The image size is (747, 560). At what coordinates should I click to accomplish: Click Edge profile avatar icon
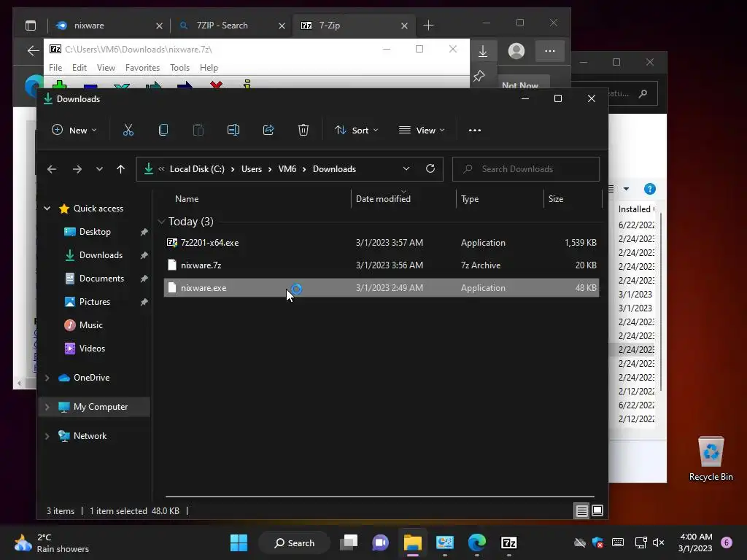pyautogui.click(x=516, y=51)
